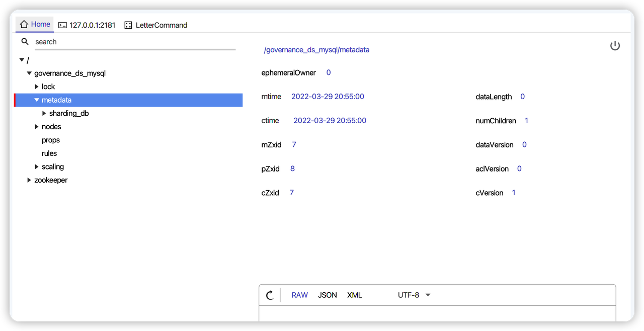This screenshot has height=331, width=644.
Task: Click the /governance_ds_mysql/metadata path
Action: click(x=317, y=50)
